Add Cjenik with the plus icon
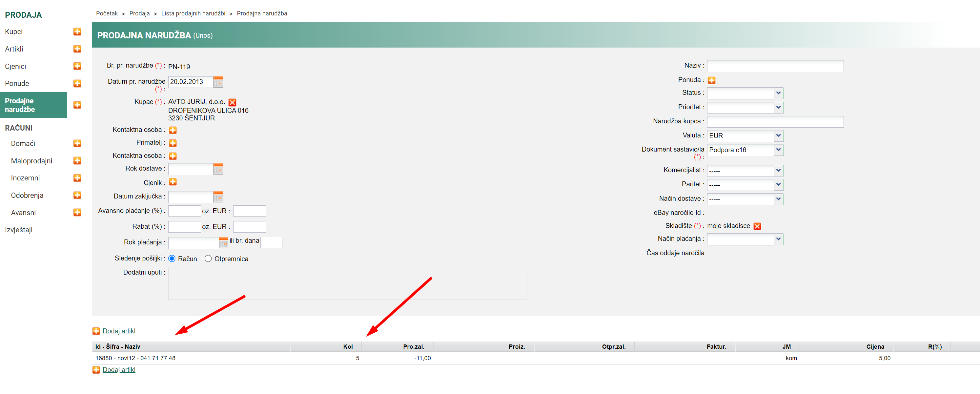The height and width of the screenshot is (394, 980). [x=173, y=182]
